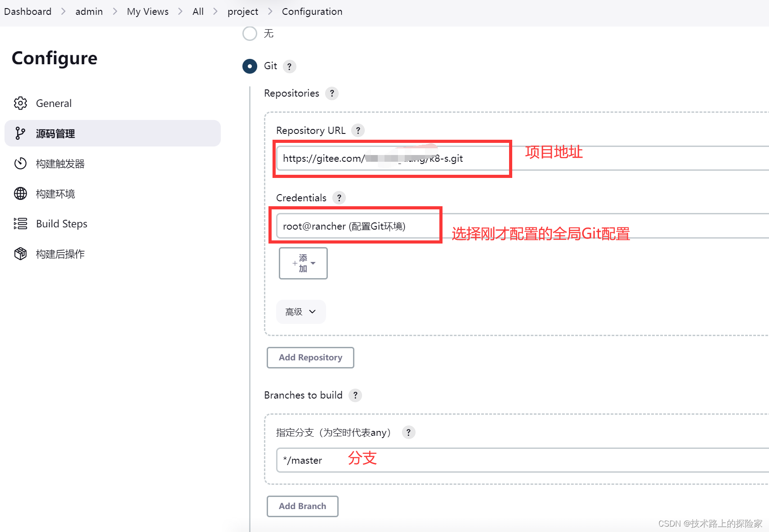Go to 构建环境 section
The image size is (769, 532).
coord(112,194)
